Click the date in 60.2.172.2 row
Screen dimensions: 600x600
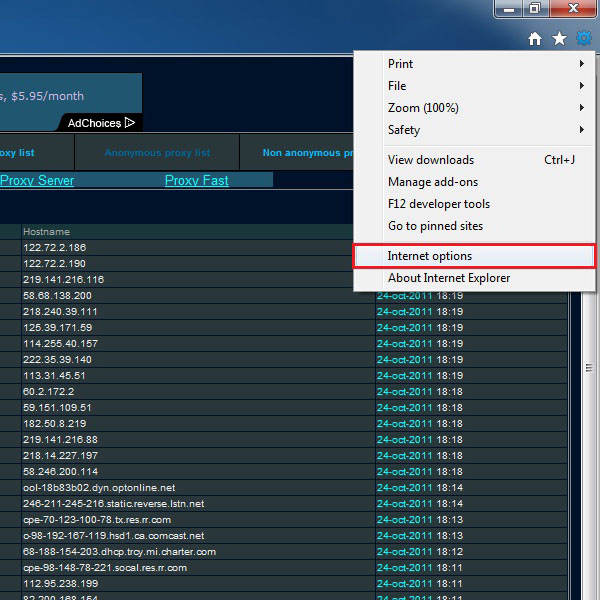[x=420, y=391]
